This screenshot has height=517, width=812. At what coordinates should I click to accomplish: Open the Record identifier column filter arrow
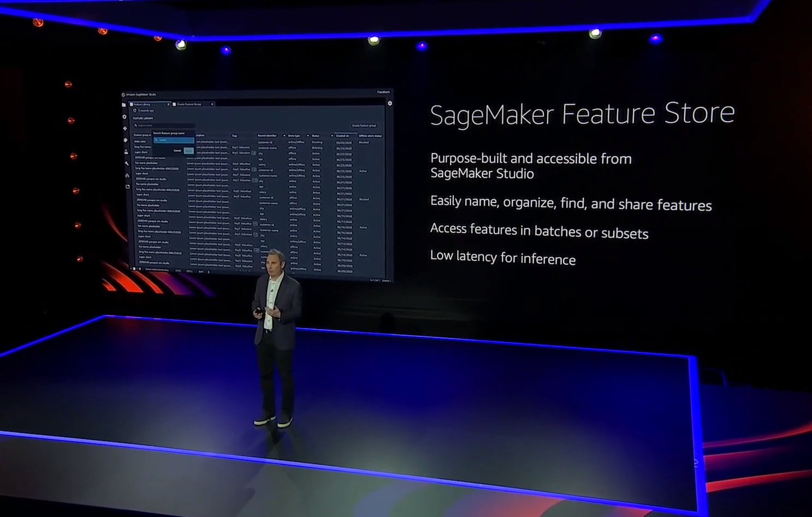pos(285,135)
